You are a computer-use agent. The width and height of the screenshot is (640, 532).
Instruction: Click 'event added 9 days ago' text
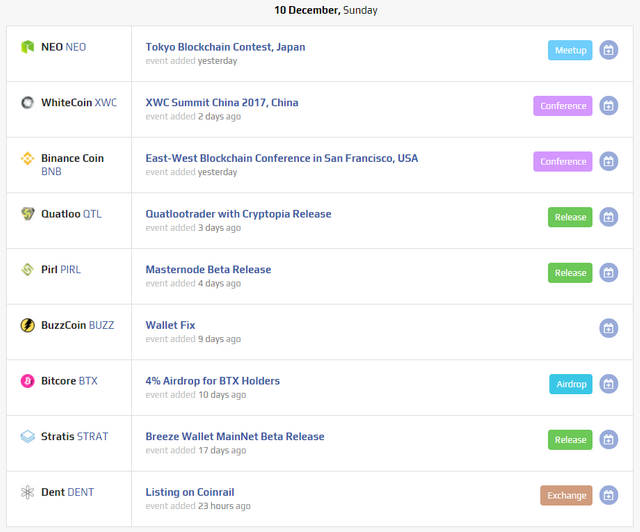coord(193,339)
